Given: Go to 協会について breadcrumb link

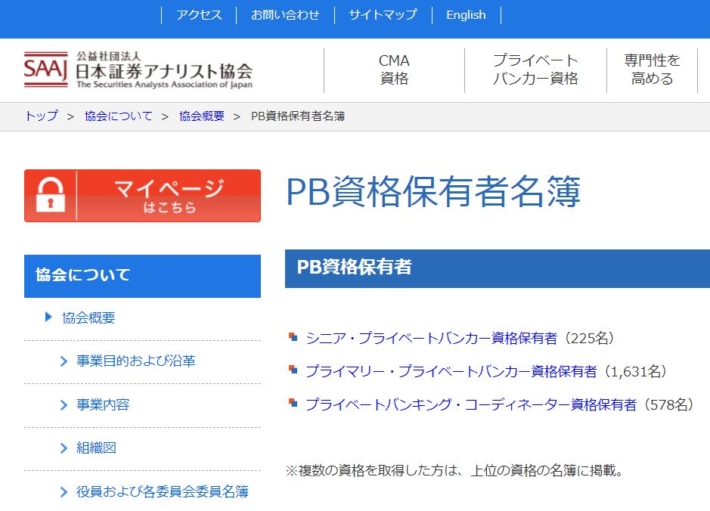Looking at the screenshot, I should 119,116.
